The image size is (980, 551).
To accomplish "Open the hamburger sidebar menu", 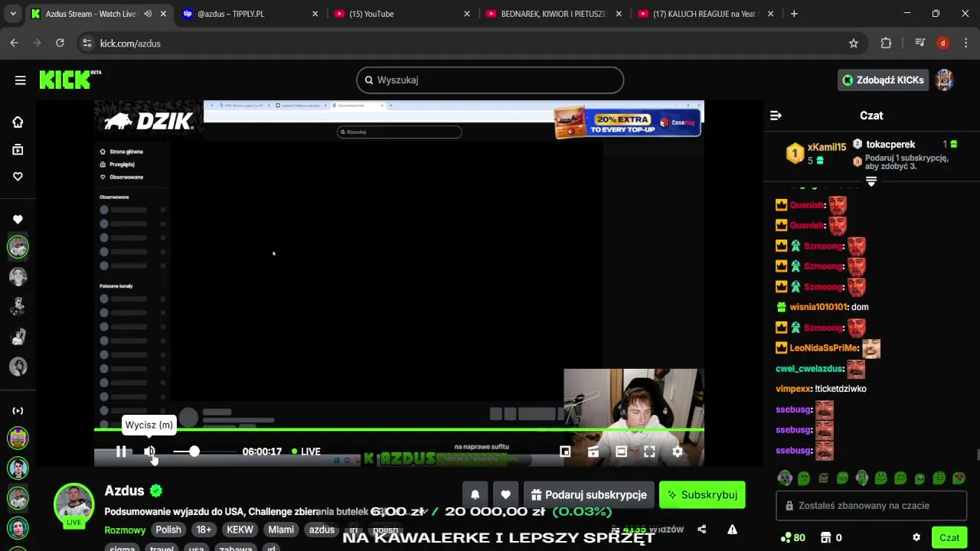I will click(x=21, y=80).
